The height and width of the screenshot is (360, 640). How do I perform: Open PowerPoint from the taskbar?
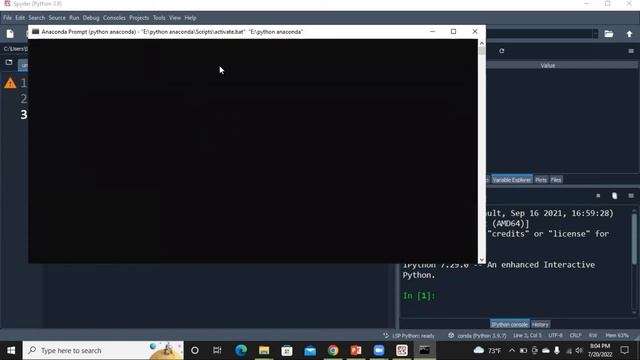click(356, 351)
